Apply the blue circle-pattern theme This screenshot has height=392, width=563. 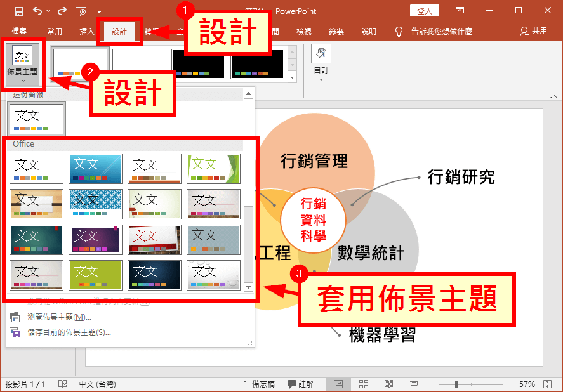point(95,204)
